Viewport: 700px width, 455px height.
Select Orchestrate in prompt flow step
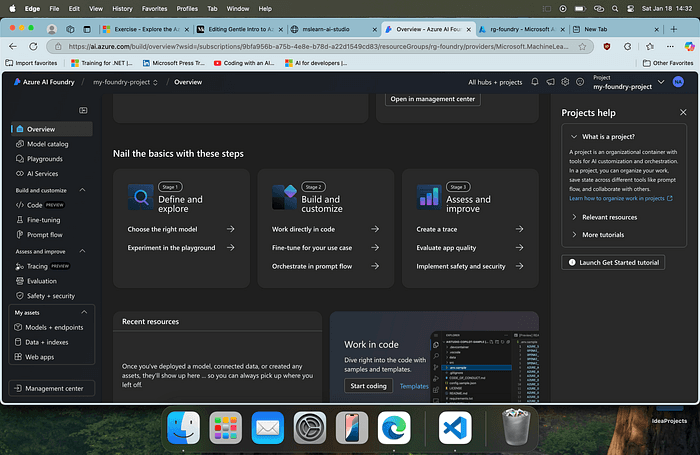[325, 266]
